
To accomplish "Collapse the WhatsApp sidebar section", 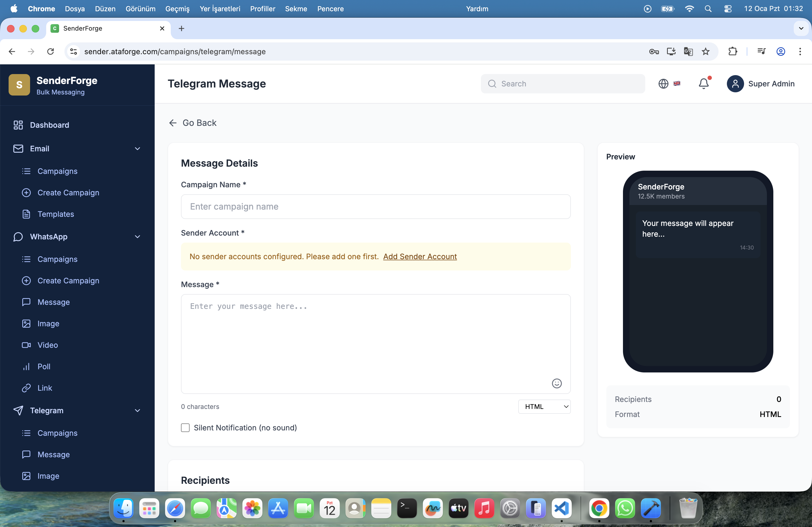I will click(137, 237).
